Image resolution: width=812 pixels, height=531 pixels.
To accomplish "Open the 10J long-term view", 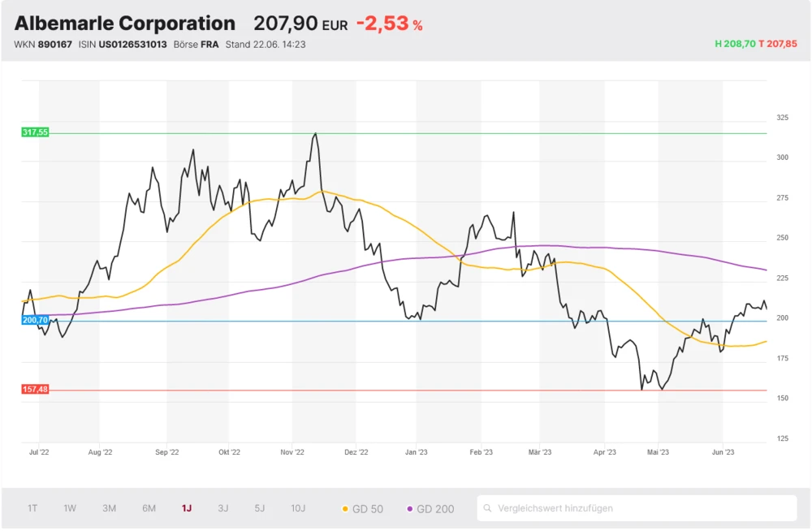I will coord(298,508).
